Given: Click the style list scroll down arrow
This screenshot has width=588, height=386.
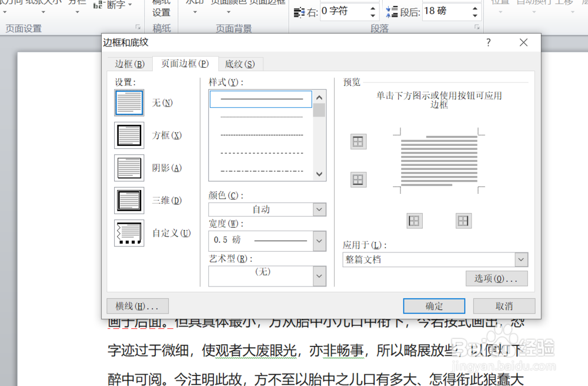Looking at the screenshot, I should coord(319,174).
